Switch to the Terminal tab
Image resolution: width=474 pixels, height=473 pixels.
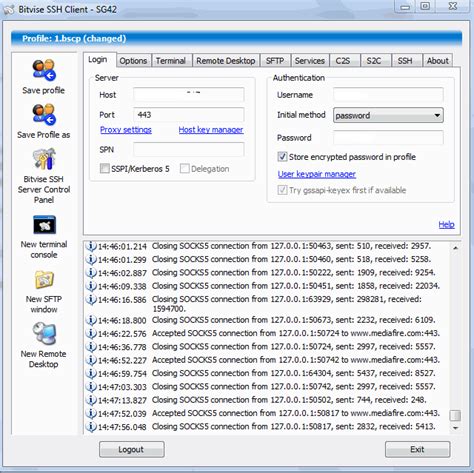(171, 61)
